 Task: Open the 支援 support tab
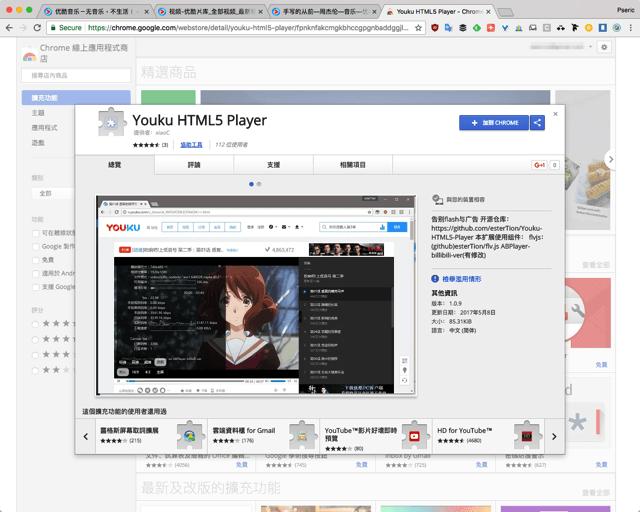273,165
